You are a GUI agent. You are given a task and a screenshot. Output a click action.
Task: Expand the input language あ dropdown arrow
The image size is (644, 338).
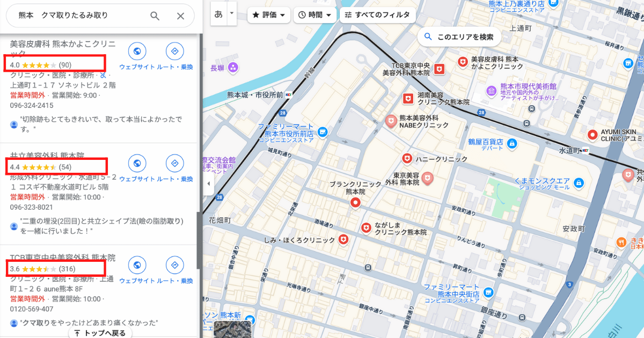pyautogui.click(x=231, y=13)
